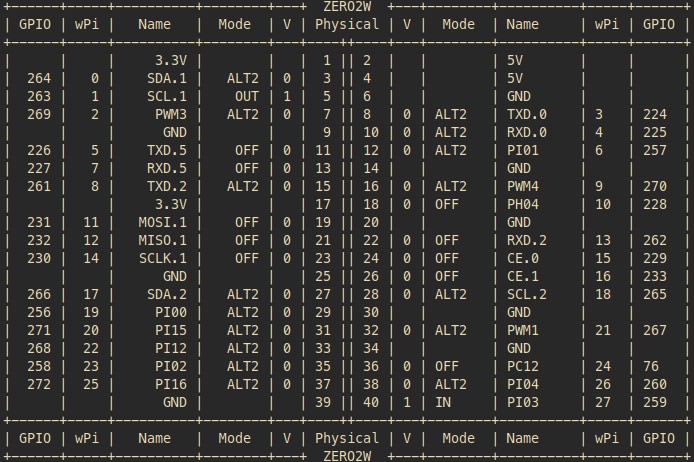Click GPIO number 260
Screen dimensions: 694x462
655,384
